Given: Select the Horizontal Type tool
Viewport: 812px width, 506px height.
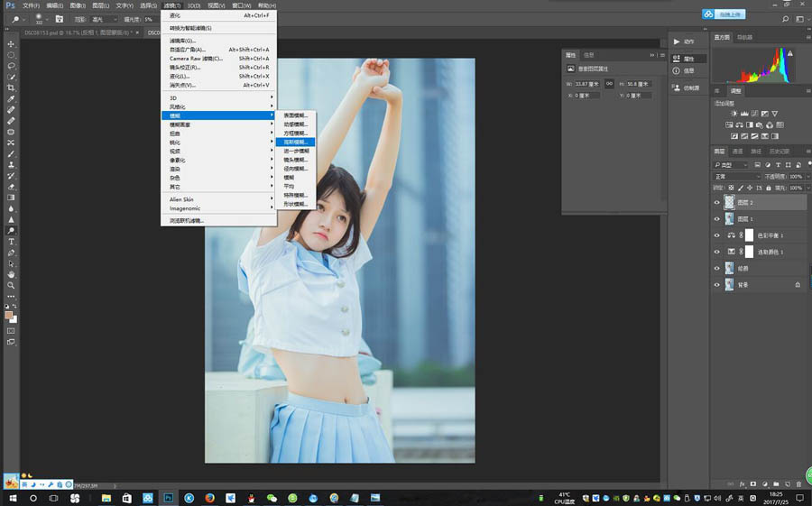Looking at the screenshot, I should pyautogui.click(x=11, y=242).
